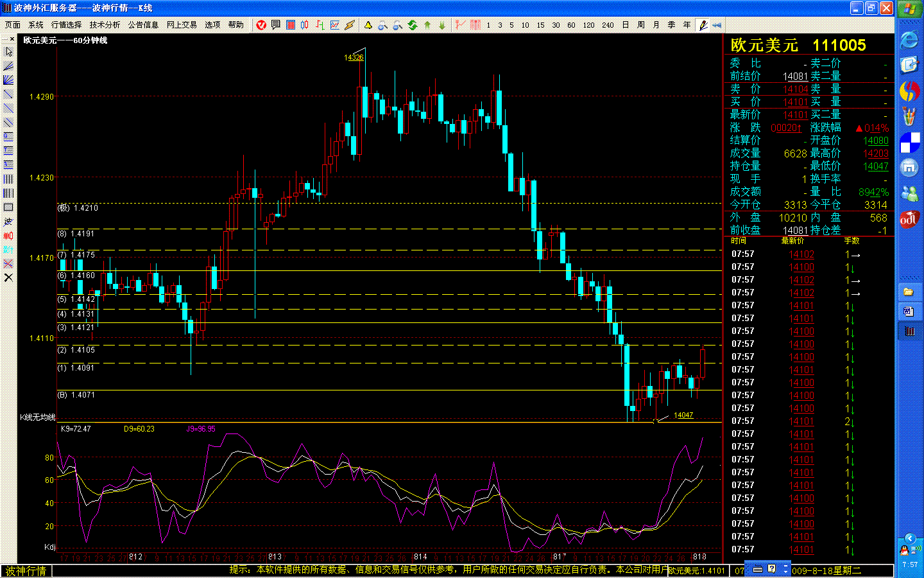Click the yellow alarm bell icon
The height and width of the screenshot is (578, 924).
coord(368,25)
